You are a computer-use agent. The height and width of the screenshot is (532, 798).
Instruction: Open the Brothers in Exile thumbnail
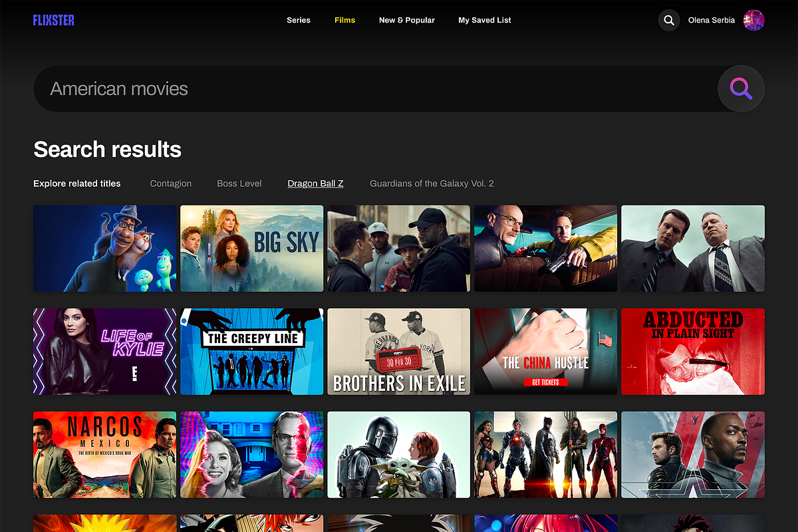(399, 351)
